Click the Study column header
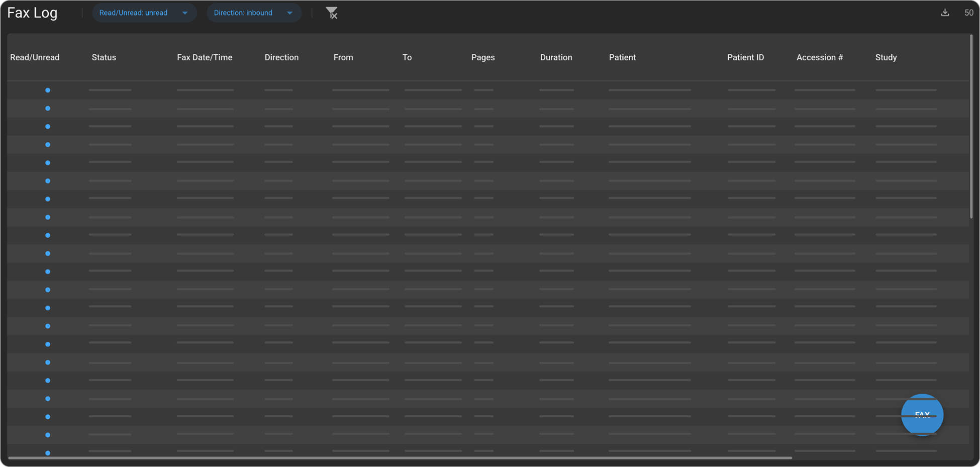This screenshot has height=467, width=980. (886, 57)
